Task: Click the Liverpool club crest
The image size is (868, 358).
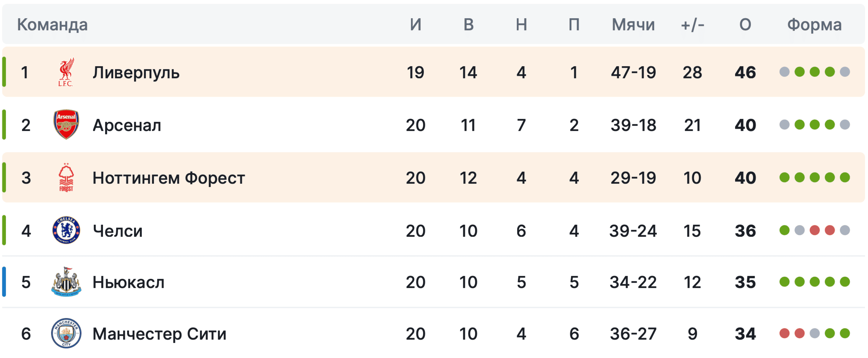Action: [66, 72]
